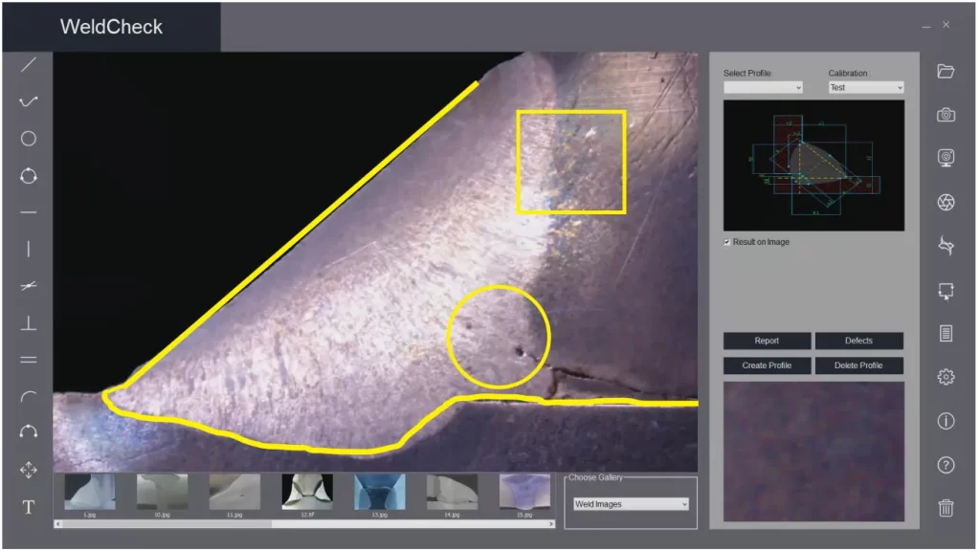Click the Report button

(767, 341)
